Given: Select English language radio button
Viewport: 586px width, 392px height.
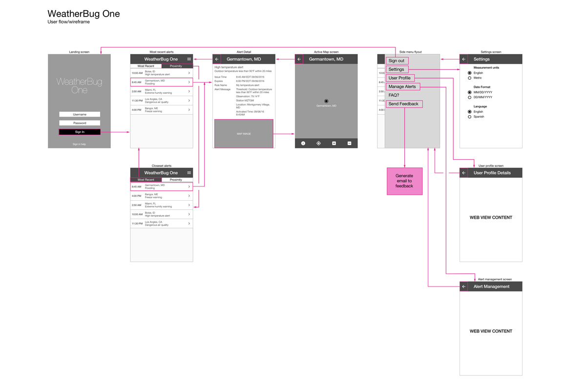Looking at the screenshot, I should tap(470, 112).
